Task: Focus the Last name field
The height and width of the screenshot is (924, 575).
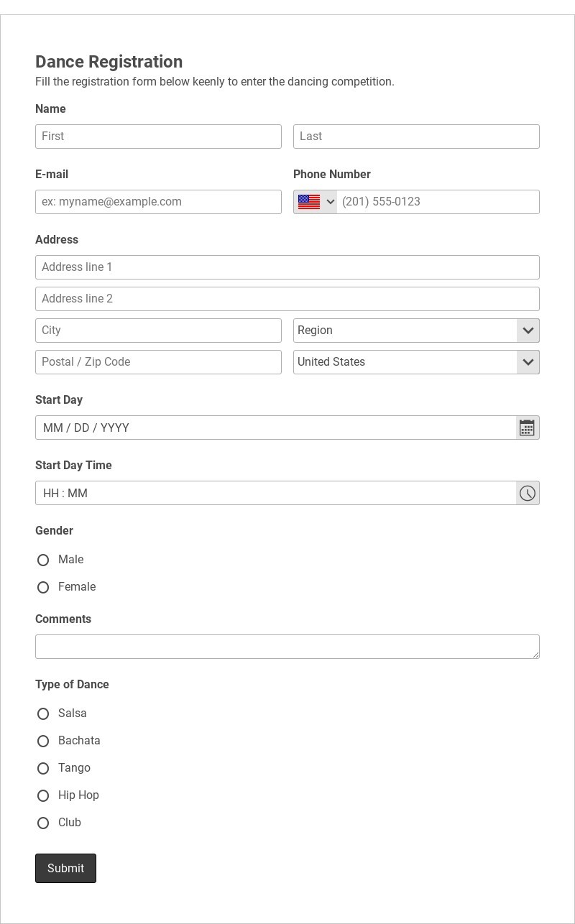Action: point(416,137)
